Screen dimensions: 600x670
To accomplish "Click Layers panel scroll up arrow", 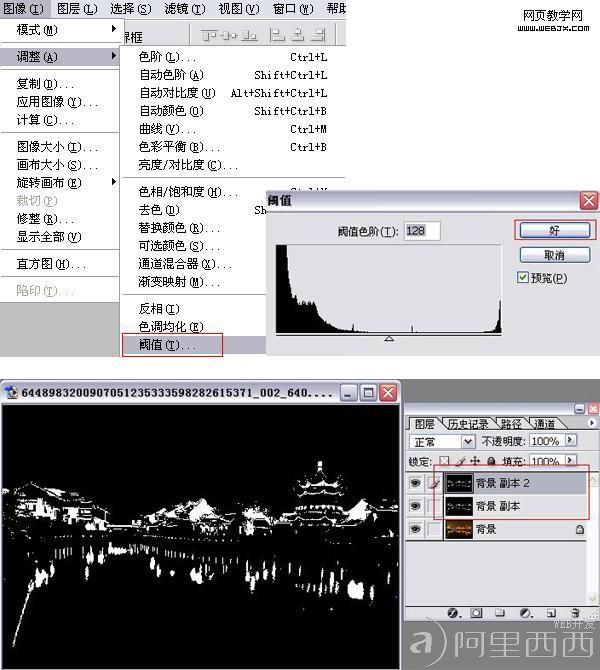I will click(x=592, y=479).
